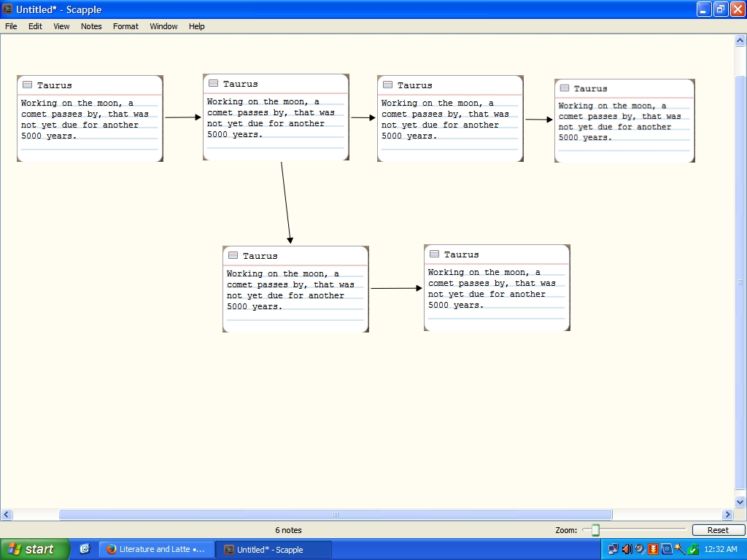Click the card icon on the final note of the upper chain
Image resolution: width=747 pixels, height=560 pixels.
(564, 88)
